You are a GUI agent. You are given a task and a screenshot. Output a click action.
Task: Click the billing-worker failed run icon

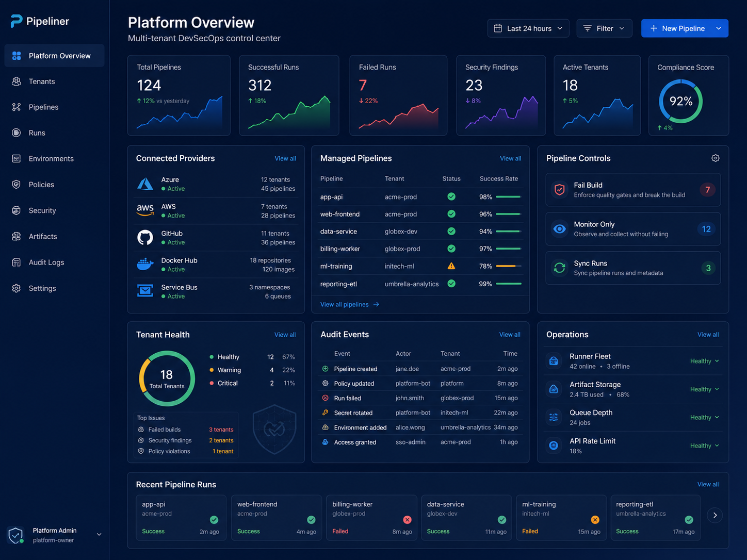click(x=407, y=519)
